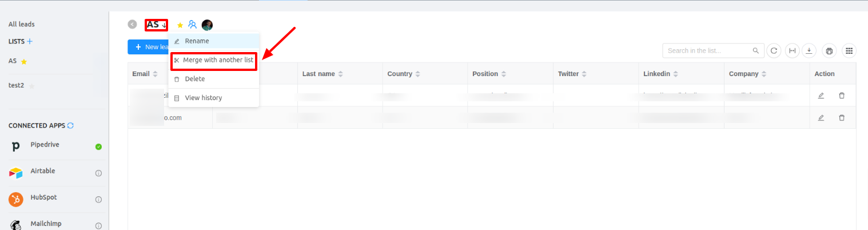Click the search magnifier icon
Viewport: 868px width, 230px height.
coord(756,50)
